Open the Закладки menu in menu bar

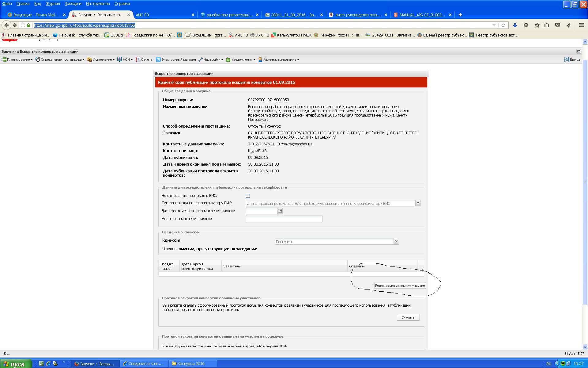(73, 4)
